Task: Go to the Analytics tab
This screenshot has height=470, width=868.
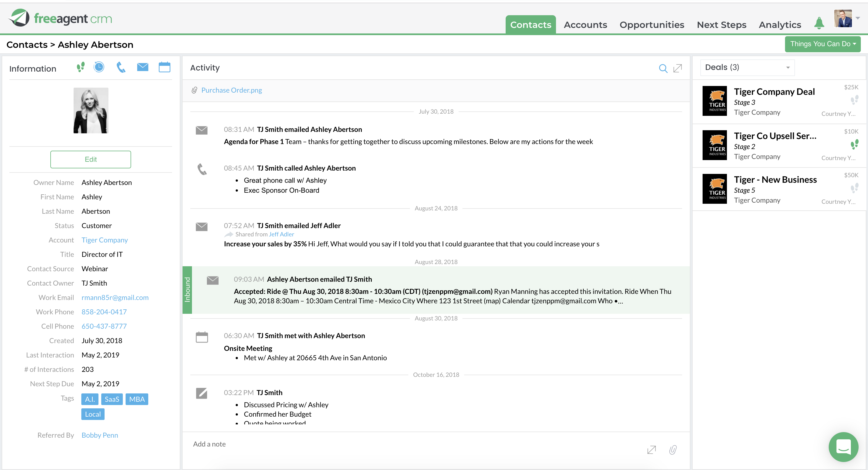Action: tap(780, 25)
